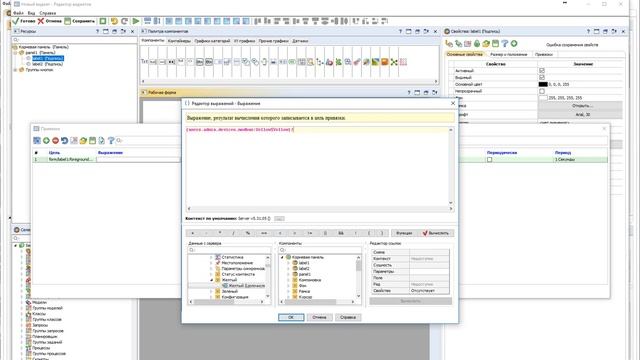
Task: Collapse the Корневая панель node in Компоненты tree
Action: point(282,257)
